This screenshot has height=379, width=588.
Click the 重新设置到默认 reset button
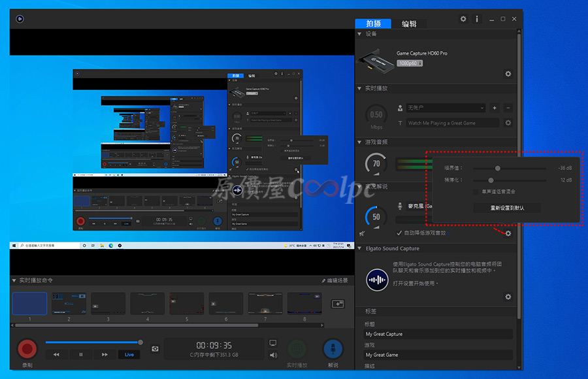click(x=507, y=208)
